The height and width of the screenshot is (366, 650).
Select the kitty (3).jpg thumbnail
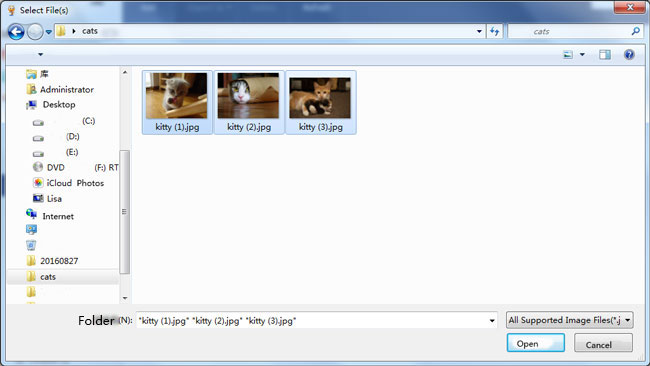click(x=320, y=98)
